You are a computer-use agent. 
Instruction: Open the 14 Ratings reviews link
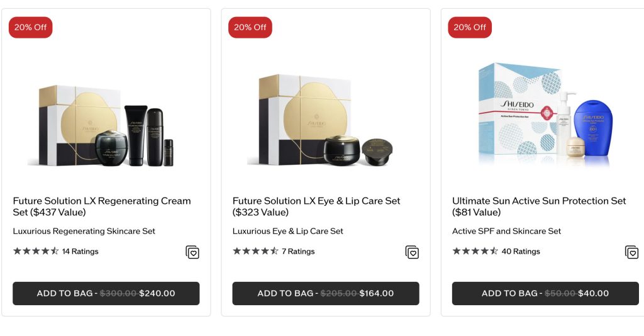point(80,251)
